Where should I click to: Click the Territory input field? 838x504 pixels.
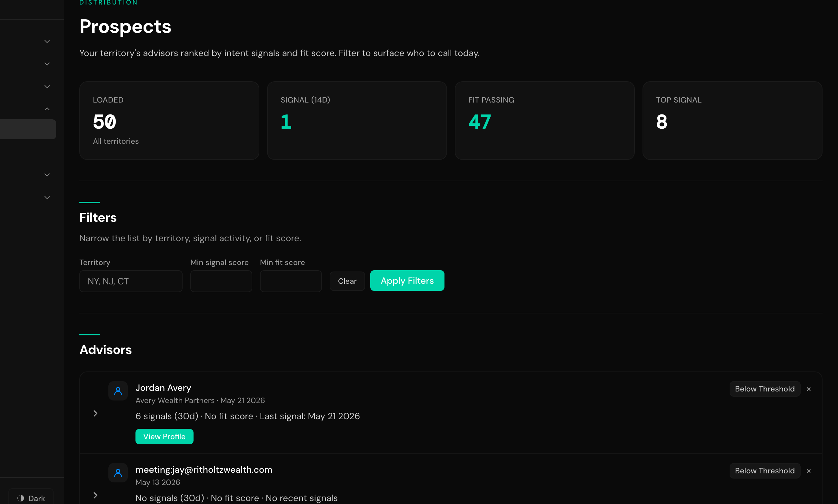(131, 281)
